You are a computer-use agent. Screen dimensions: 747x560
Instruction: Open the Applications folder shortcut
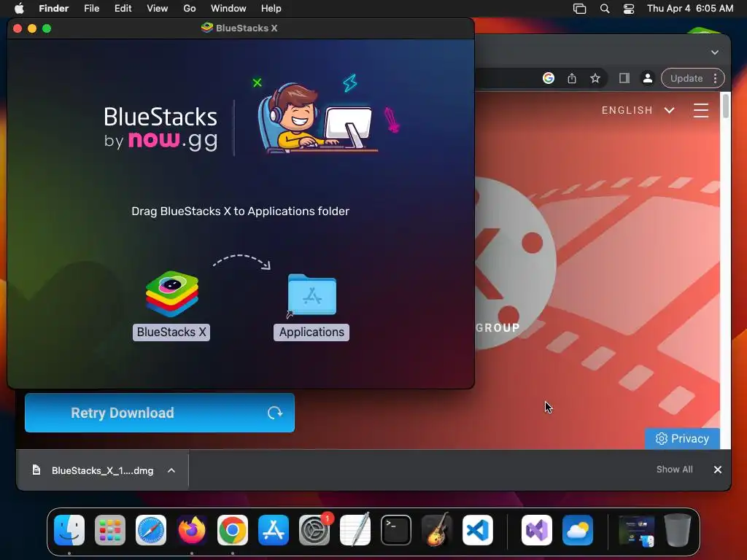pos(312,295)
